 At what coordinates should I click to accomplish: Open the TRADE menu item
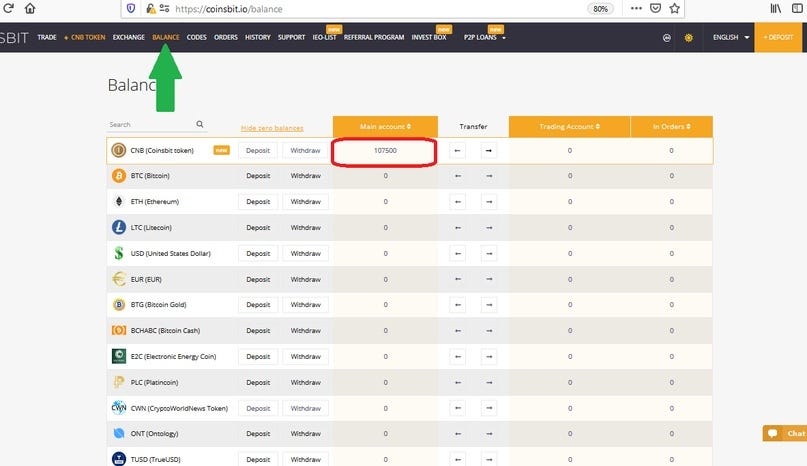point(47,37)
